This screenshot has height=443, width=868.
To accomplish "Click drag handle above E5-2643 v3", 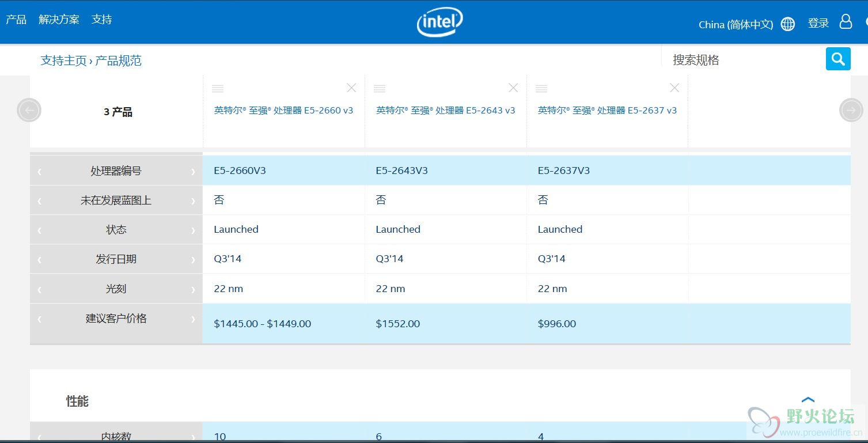I will (x=380, y=89).
